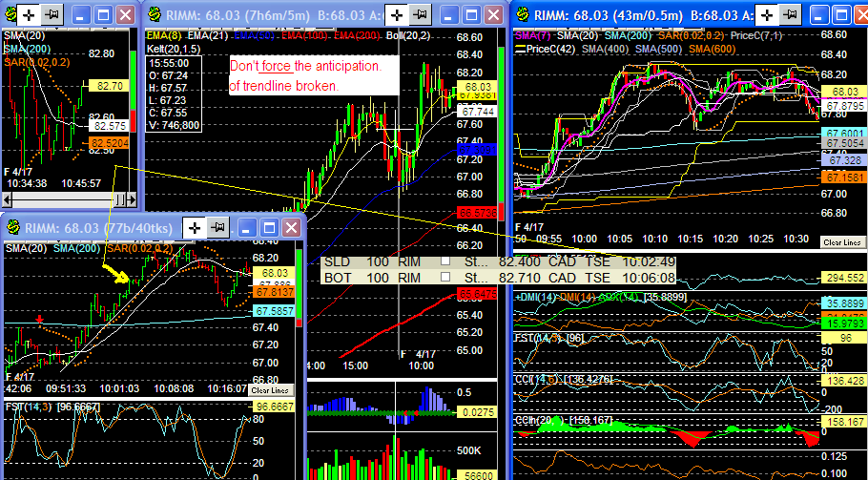
Task: Click the BOT price 82.710
Action: (x=520, y=278)
